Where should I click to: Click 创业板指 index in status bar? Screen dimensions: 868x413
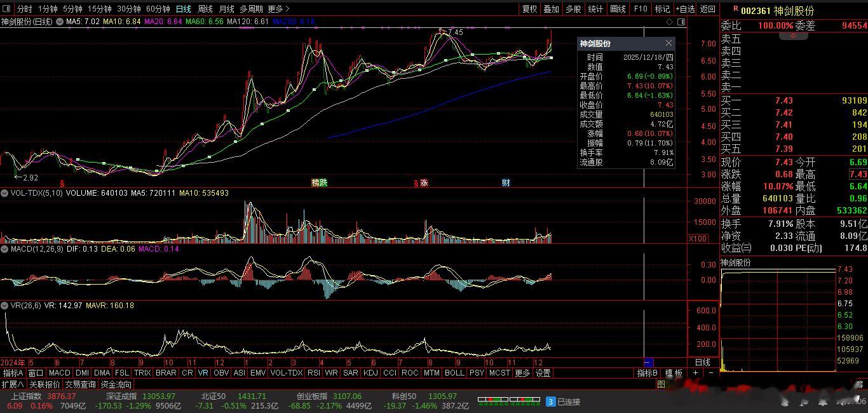point(313,396)
